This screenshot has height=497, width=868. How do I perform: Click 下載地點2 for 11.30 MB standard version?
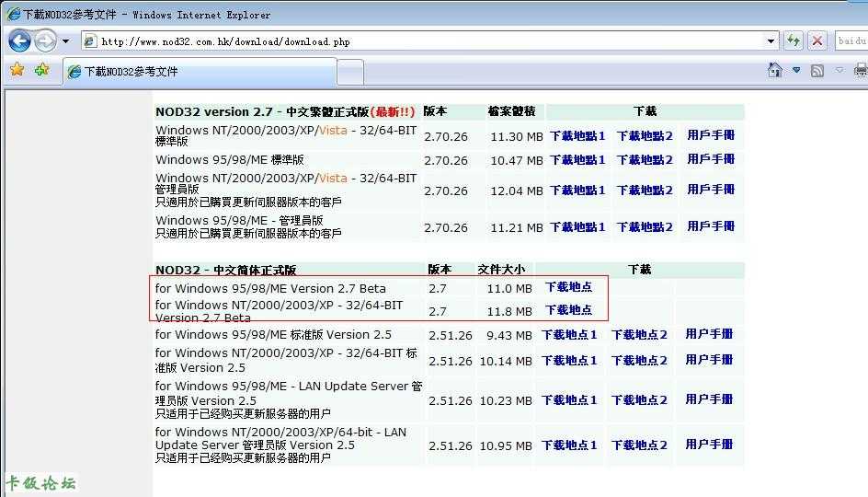(645, 135)
